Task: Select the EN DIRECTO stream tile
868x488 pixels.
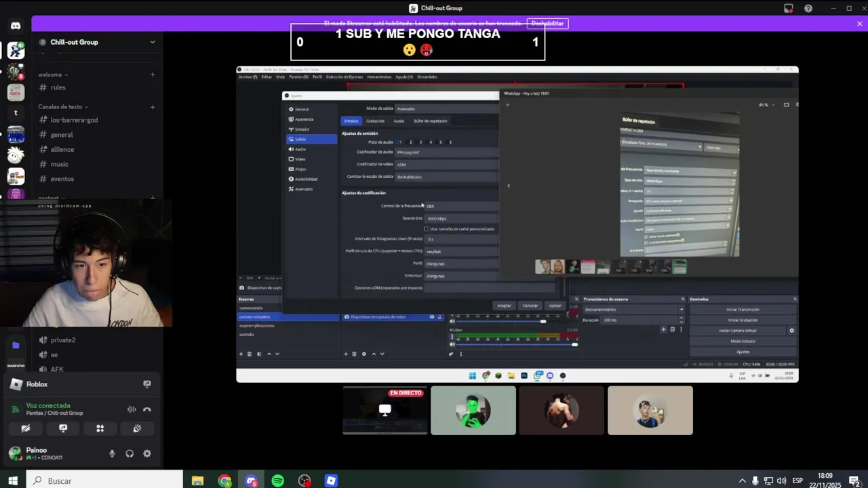Action: tap(384, 410)
